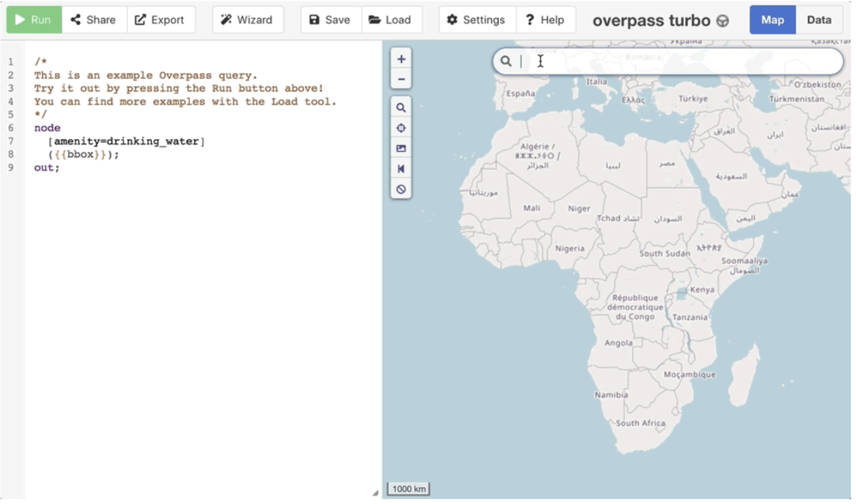
Task: Locate me crosshair map button
Action: pyautogui.click(x=401, y=128)
